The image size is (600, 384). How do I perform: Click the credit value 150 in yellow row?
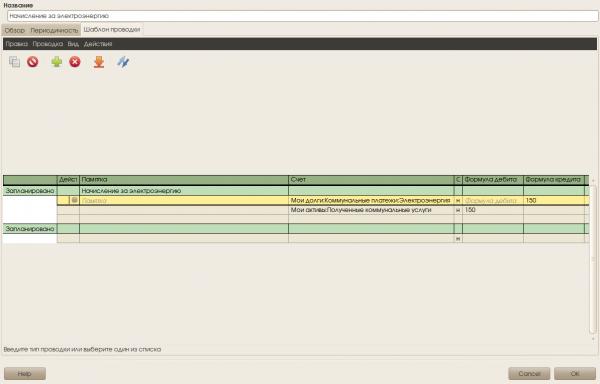pos(531,200)
